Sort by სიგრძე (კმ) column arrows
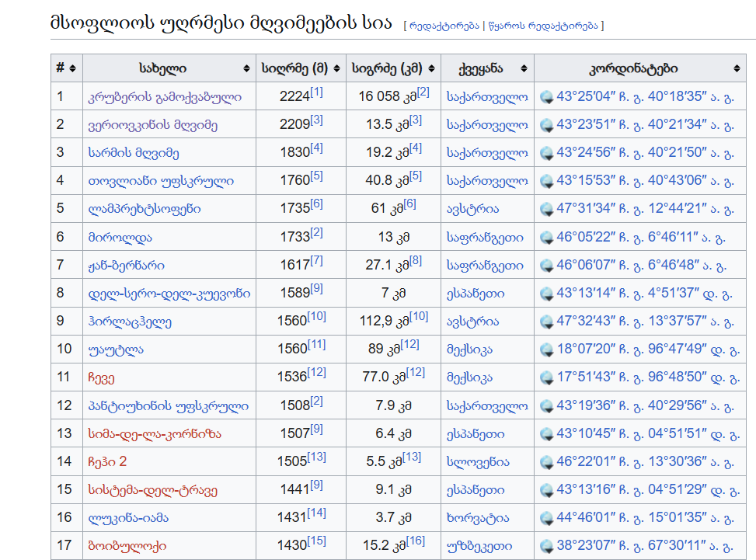The width and height of the screenshot is (756, 560). pyautogui.click(x=431, y=69)
